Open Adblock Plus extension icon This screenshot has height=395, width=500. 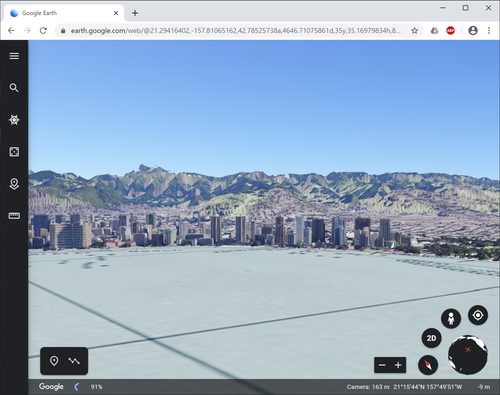click(x=451, y=31)
